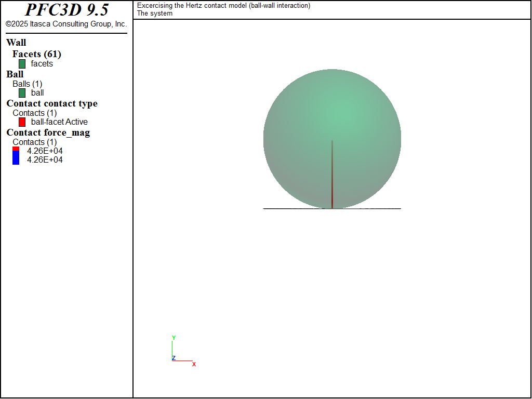The height and width of the screenshot is (399, 532).
Task: Click the Contact force_mag heading
Action: tap(48, 132)
